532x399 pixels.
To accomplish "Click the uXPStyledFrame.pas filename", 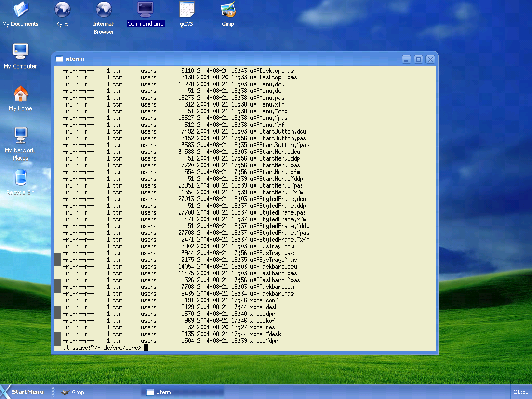I will pyautogui.click(x=278, y=212).
